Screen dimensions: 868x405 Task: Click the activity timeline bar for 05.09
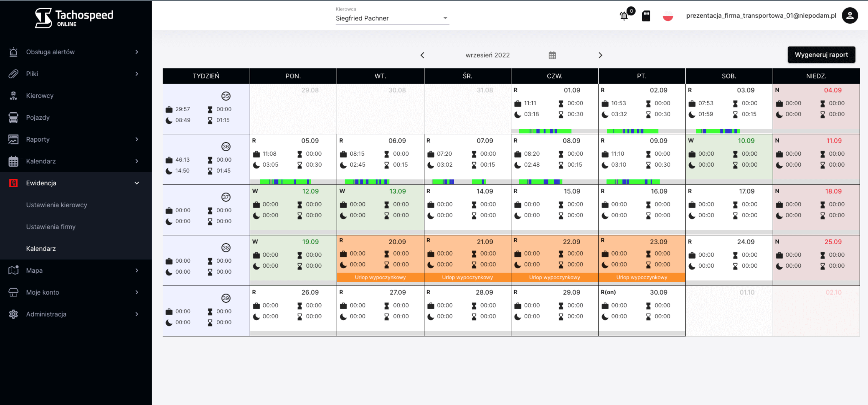[x=285, y=182]
